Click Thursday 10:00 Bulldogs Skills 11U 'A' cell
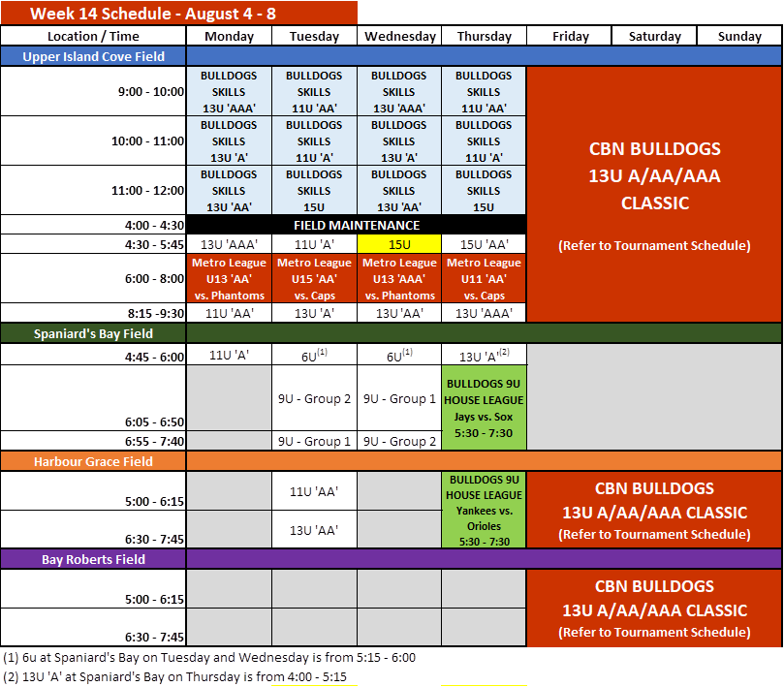Image resolution: width=784 pixels, height=687 pixels. pyautogui.click(x=484, y=141)
